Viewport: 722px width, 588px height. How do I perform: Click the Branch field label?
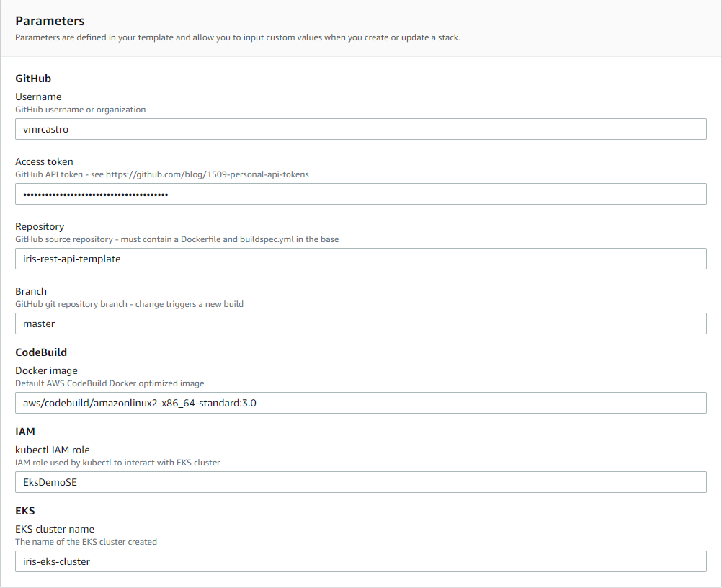click(x=31, y=291)
